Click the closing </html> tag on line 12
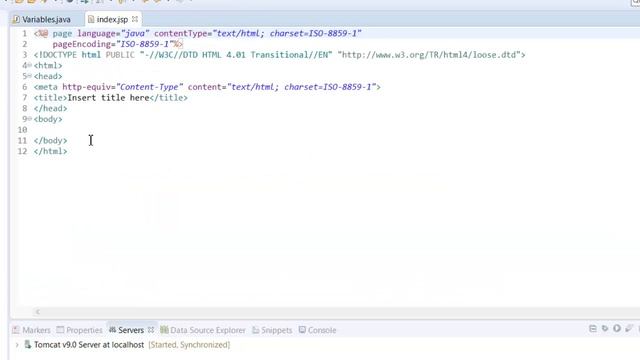Screen dimensions: 640x360 coord(51,151)
